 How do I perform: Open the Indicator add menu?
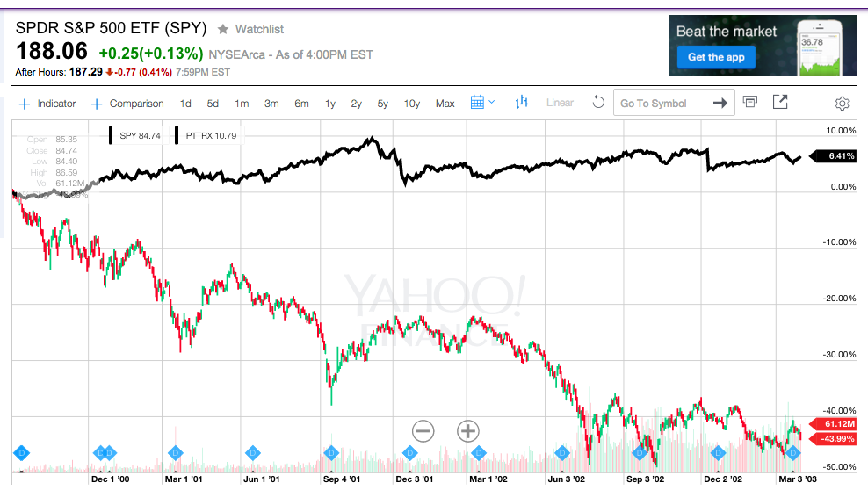pyautogui.click(x=47, y=104)
